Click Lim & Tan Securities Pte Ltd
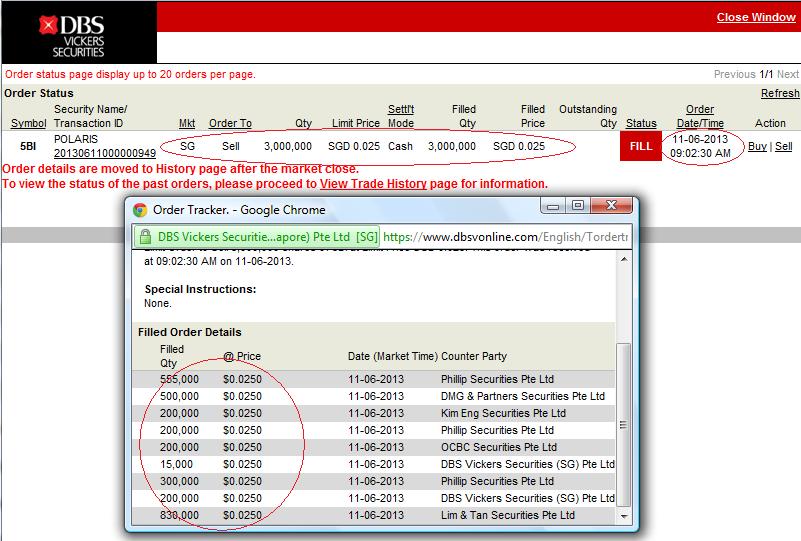This screenshot has width=801, height=541. click(x=508, y=515)
